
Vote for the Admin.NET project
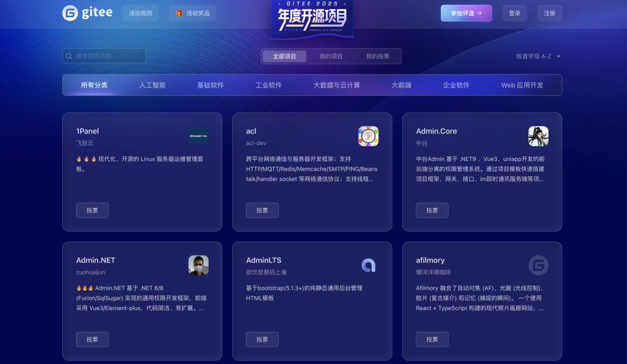coord(92,340)
